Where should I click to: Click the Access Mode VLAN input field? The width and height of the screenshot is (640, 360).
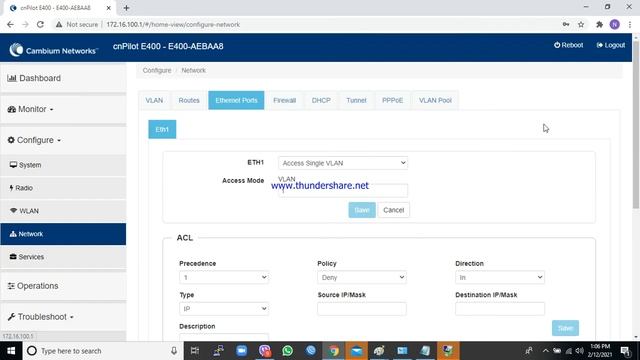coord(343,190)
